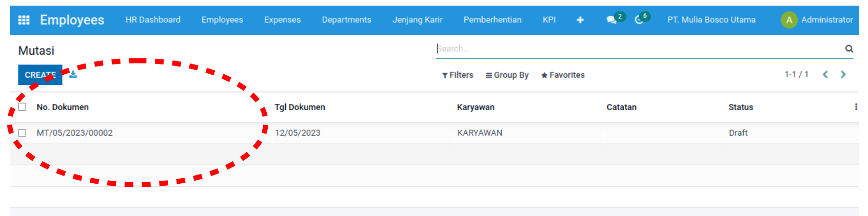This screenshot has width=868, height=216.
Task: Open the activities clock icon
Action: (x=639, y=20)
